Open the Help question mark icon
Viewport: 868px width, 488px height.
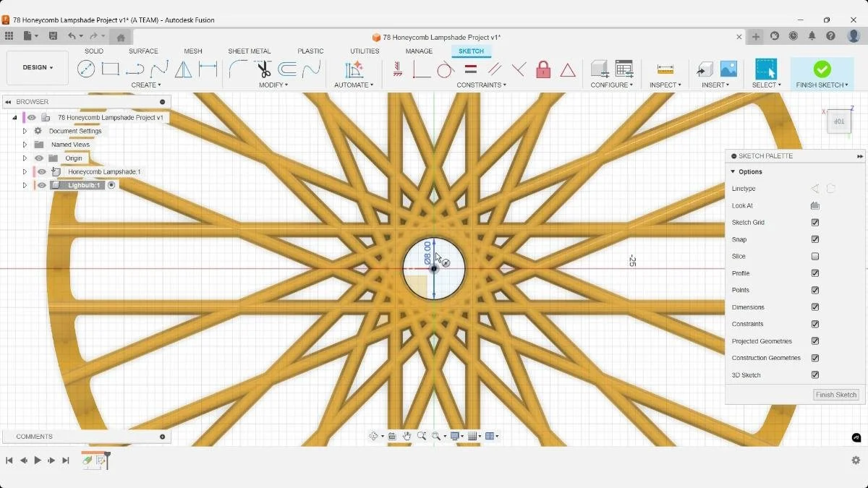(831, 36)
